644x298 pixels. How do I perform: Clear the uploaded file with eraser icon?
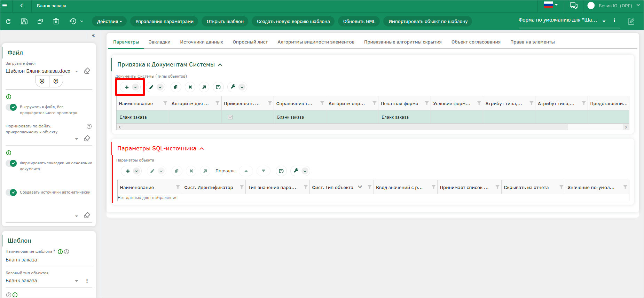click(x=87, y=71)
